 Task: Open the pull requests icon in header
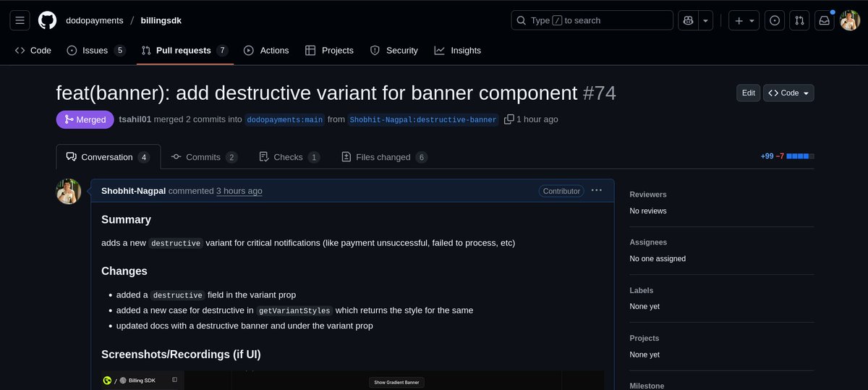799,20
